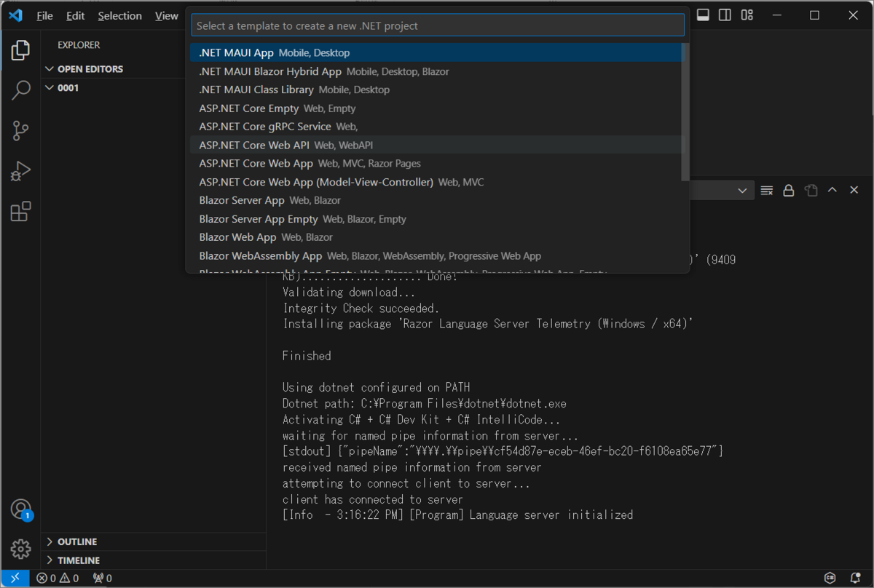Open the notifications bell icon
Image resolution: width=874 pixels, height=588 pixels.
point(856,579)
